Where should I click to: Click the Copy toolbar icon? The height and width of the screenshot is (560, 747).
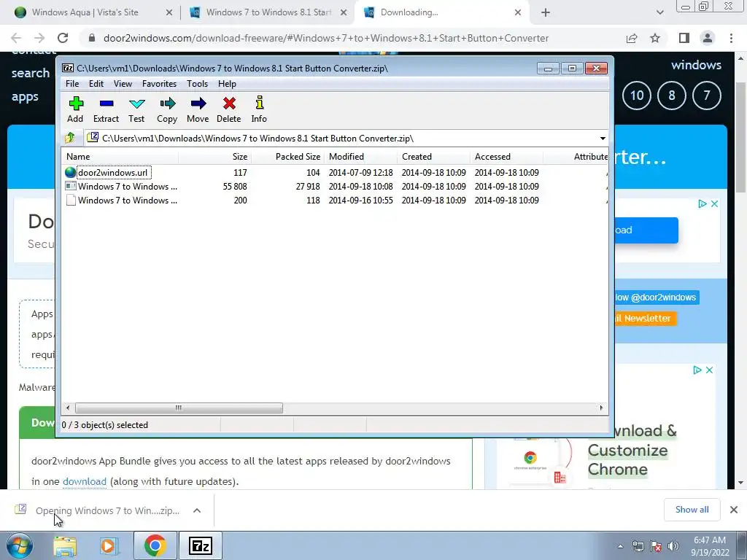tap(167, 109)
